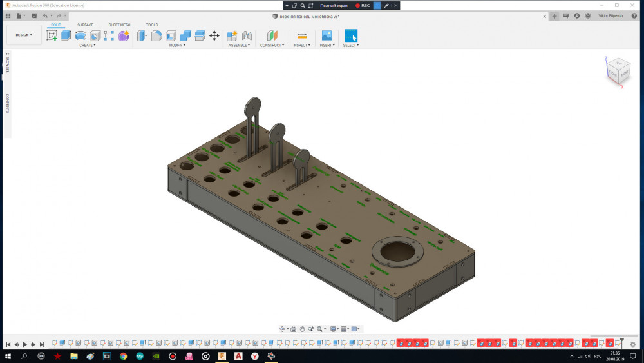Open the Construct dropdown menu

tap(272, 46)
